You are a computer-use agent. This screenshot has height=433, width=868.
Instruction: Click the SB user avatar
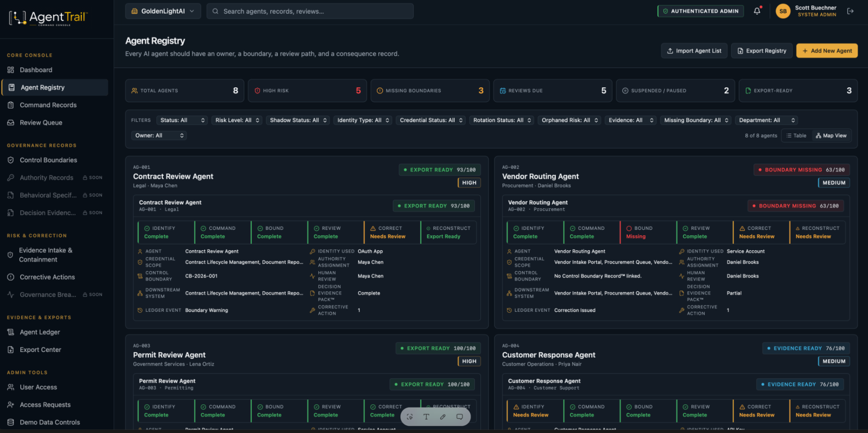point(783,11)
